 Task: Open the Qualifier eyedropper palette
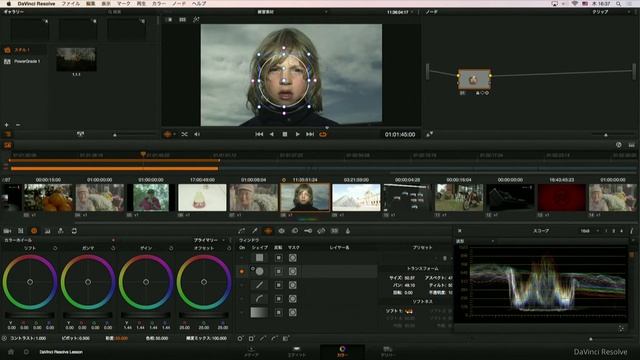click(255, 231)
